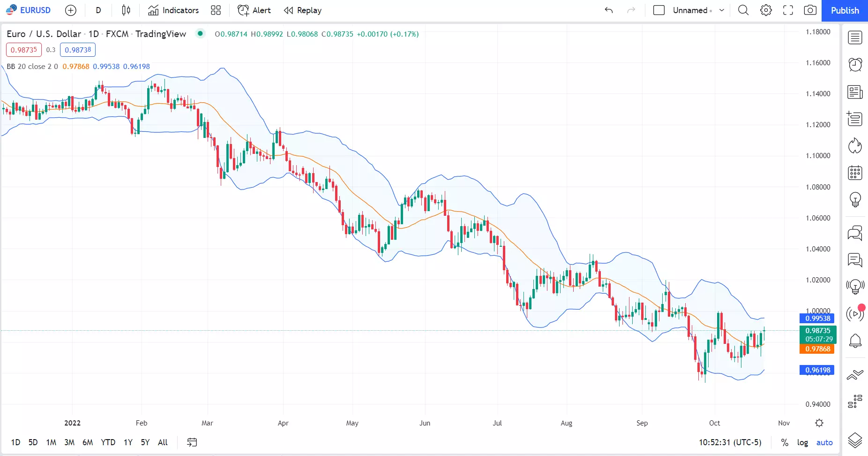
Task: Open the Ideas Stream icon
Action: [855, 287]
